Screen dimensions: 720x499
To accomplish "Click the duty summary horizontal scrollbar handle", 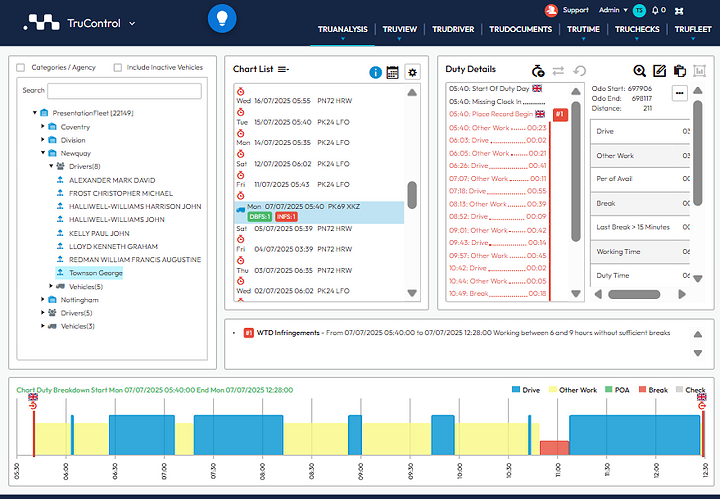I will 634,294.
